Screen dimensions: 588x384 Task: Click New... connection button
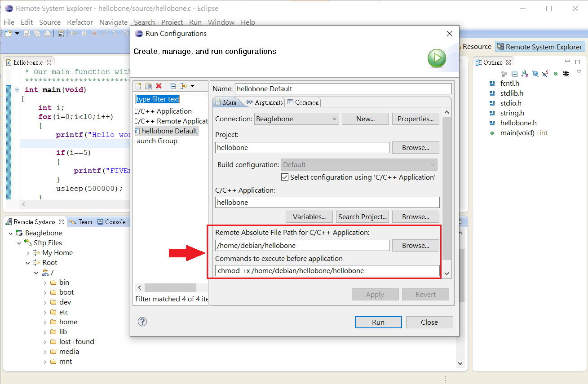point(365,119)
